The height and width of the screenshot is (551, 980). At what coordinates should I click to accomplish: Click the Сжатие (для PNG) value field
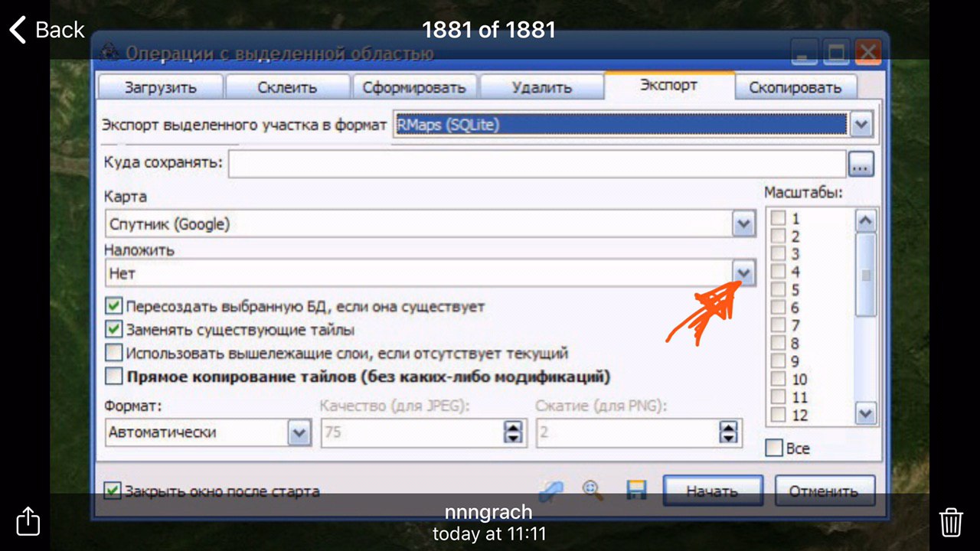pos(628,433)
